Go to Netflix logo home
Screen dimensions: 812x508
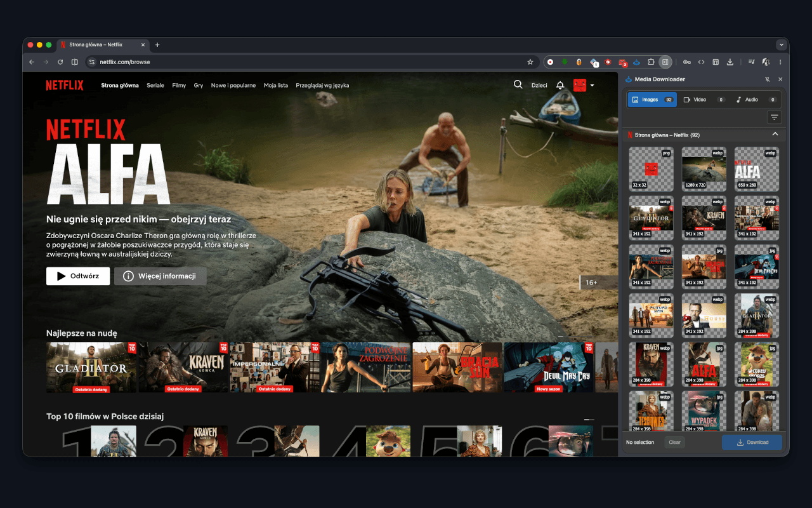pos(65,85)
